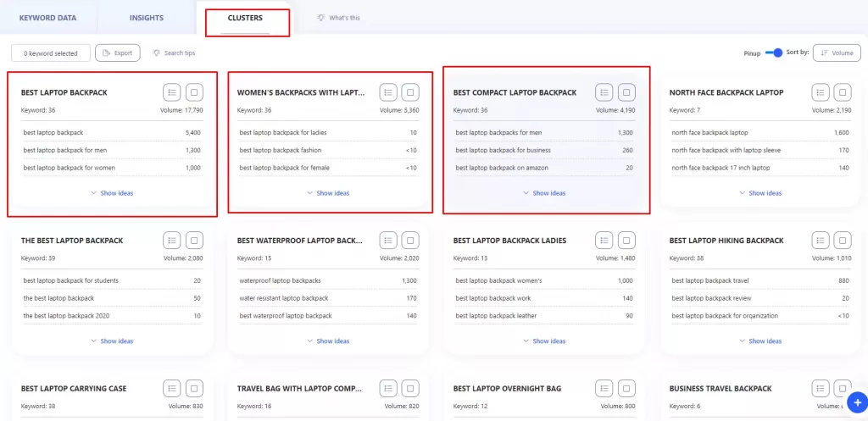The height and width of the screenshot is (421, 868).
Task: Expand Show ideas under Women's Backpacks cluster
Action: [328, 193]
